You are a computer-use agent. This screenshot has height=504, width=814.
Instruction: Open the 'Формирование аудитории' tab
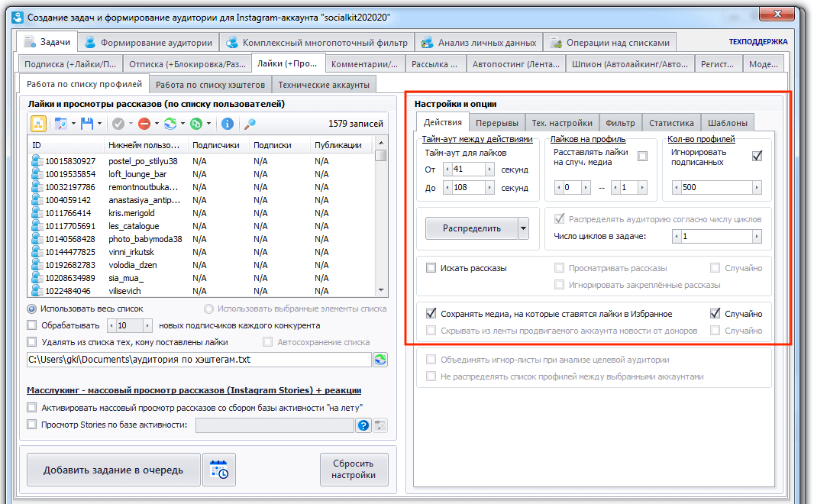pos(149,43)
